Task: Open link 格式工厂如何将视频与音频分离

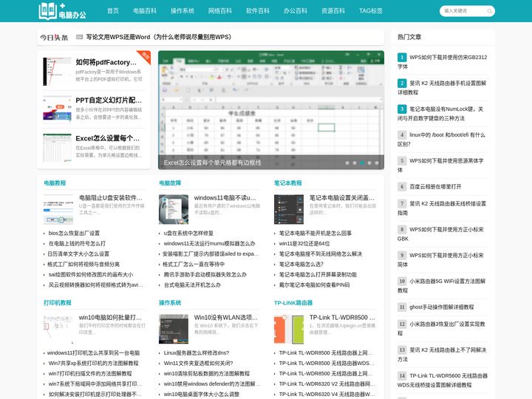Action: point(83,265)
